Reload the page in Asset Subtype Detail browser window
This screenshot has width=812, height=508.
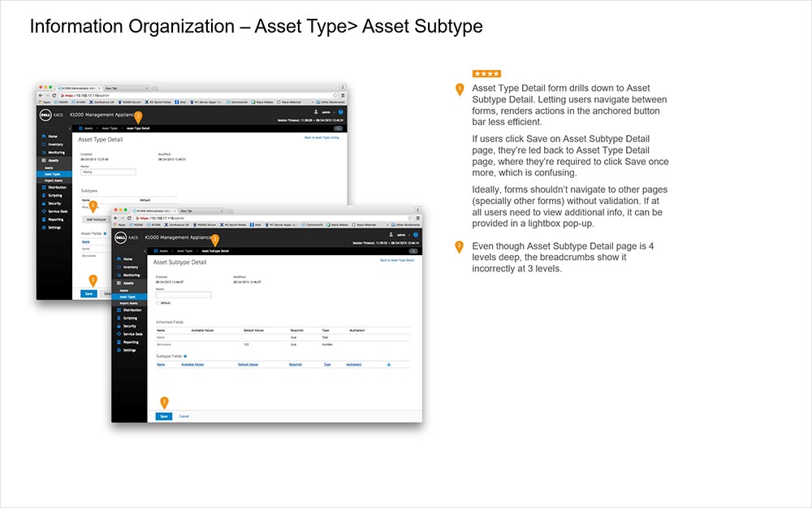coord(128,218)
